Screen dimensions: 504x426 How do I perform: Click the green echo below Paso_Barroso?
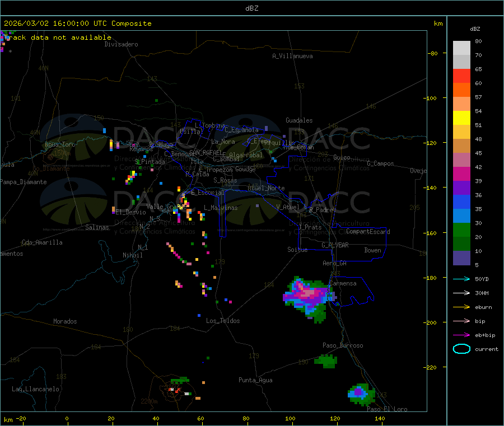click(326, 361)
